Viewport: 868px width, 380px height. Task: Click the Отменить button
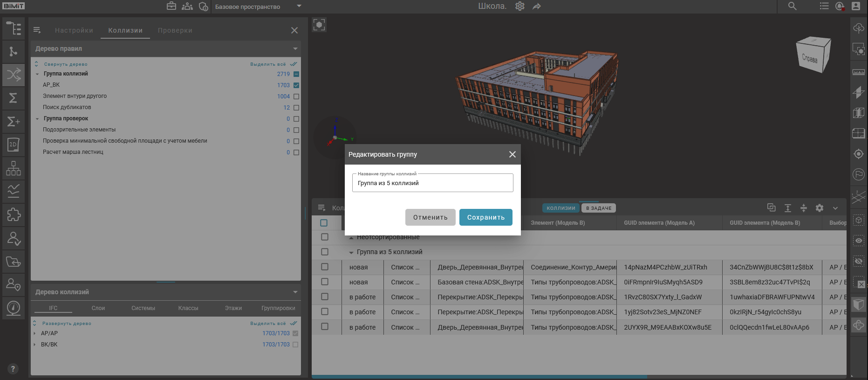[x=430, y=217]
